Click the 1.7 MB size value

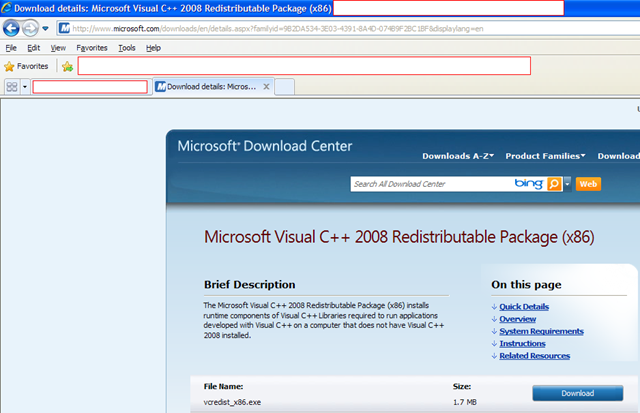point(464,402)
